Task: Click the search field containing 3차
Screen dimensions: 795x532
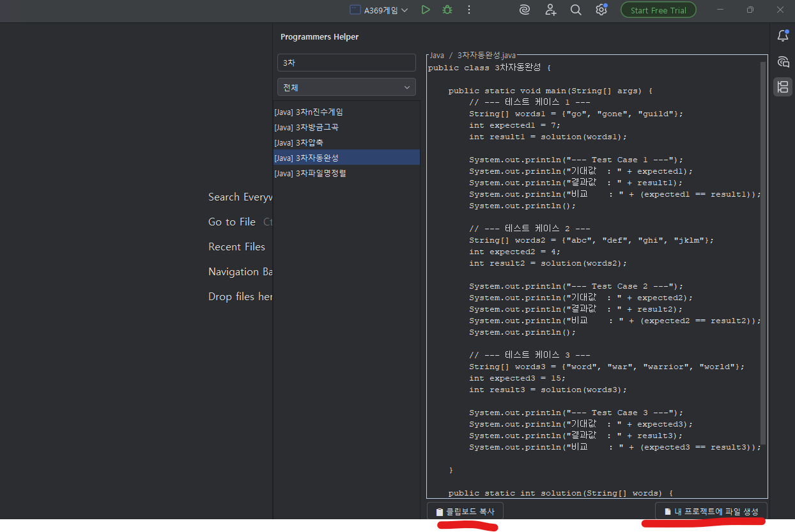Action: click(x=346, y=63)
